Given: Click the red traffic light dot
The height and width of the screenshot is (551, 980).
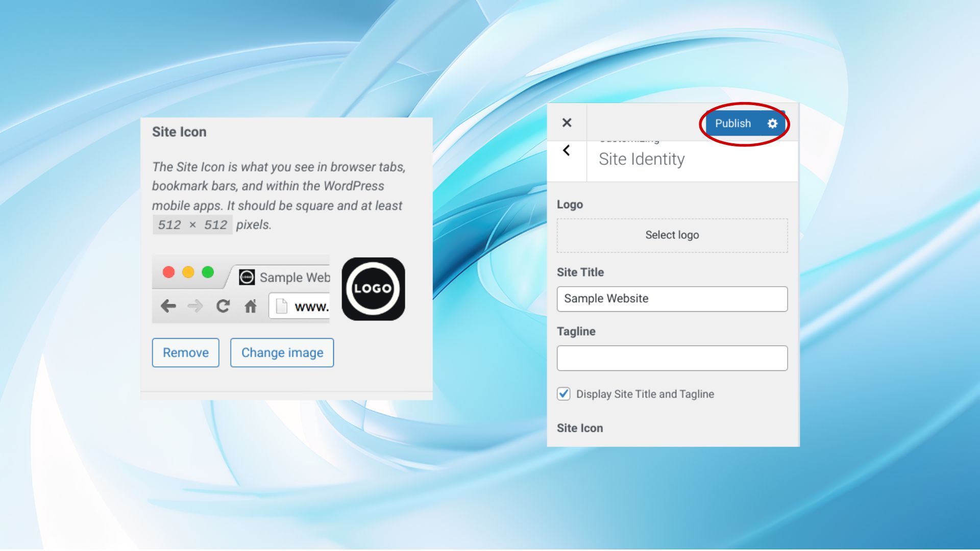Looking at the screenshot, I should [x=168, y=272].
